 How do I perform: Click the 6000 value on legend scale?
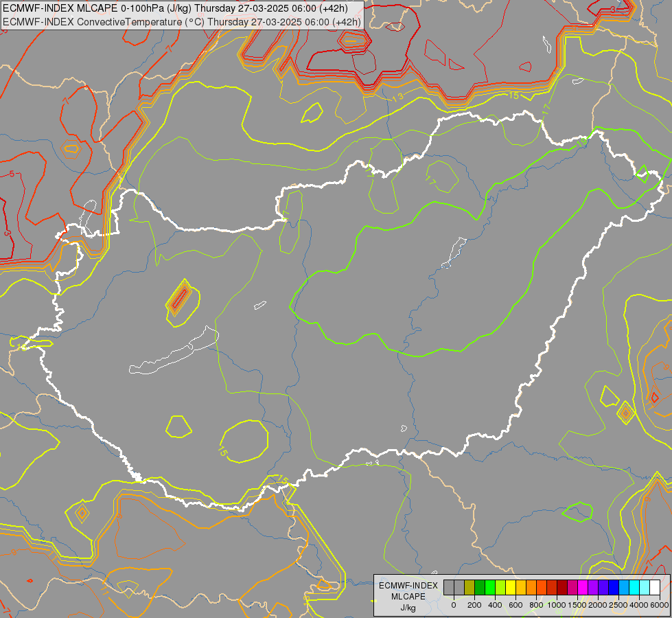660,605
